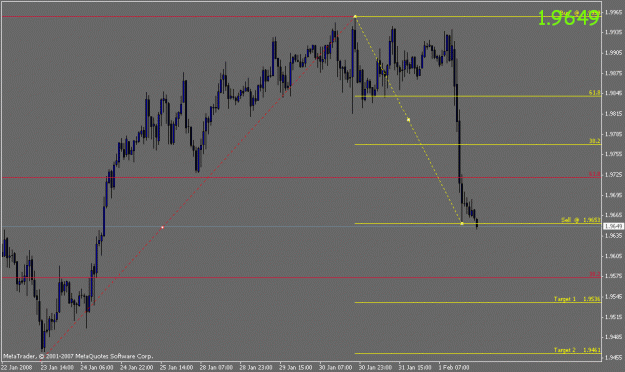Click the '25 Jan 14:00' time axis label
The height and width of the screenshot is (372, 625).
[x=176, y=367]
